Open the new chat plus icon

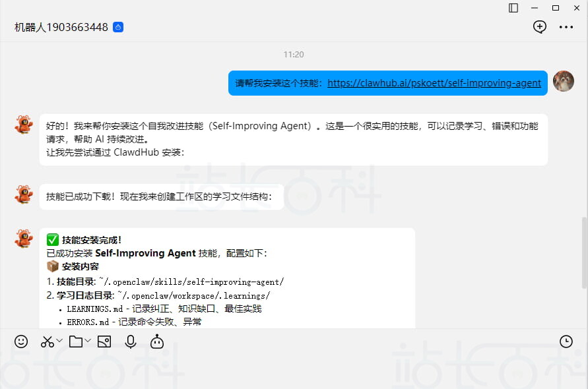[540, 27]
